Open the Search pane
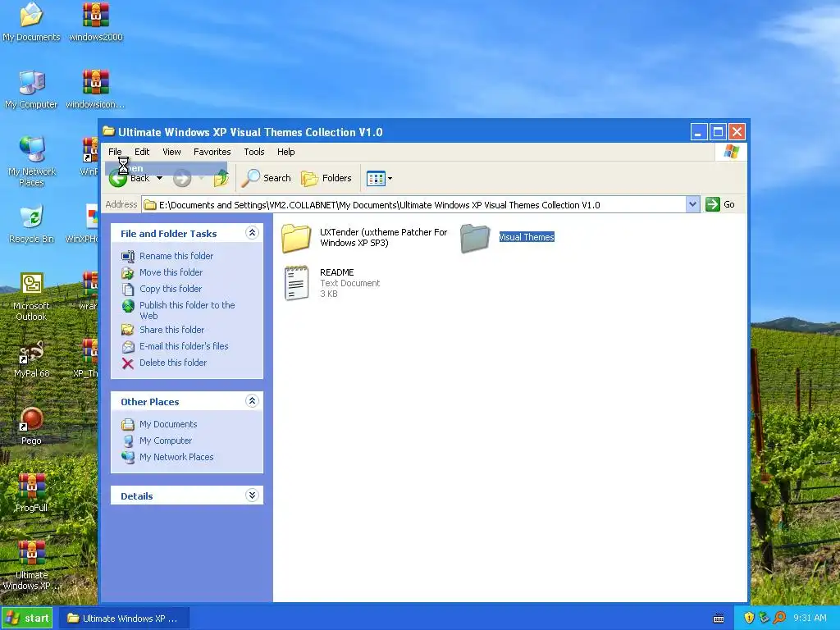Image resolution: width=840 pixels, height=630 pixels. [x=267, y=178]
